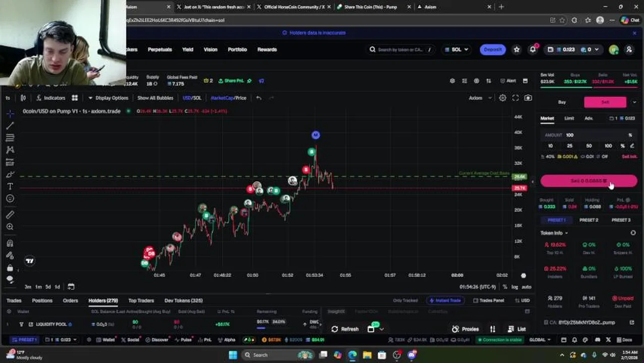
Task: Open the Axiom chart source dropdown
Action: (480, 98)
